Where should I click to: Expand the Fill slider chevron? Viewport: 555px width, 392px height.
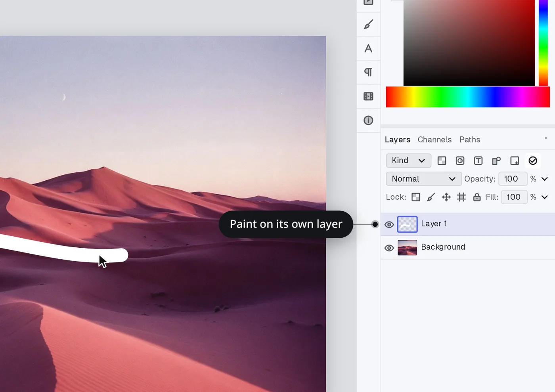545,197
